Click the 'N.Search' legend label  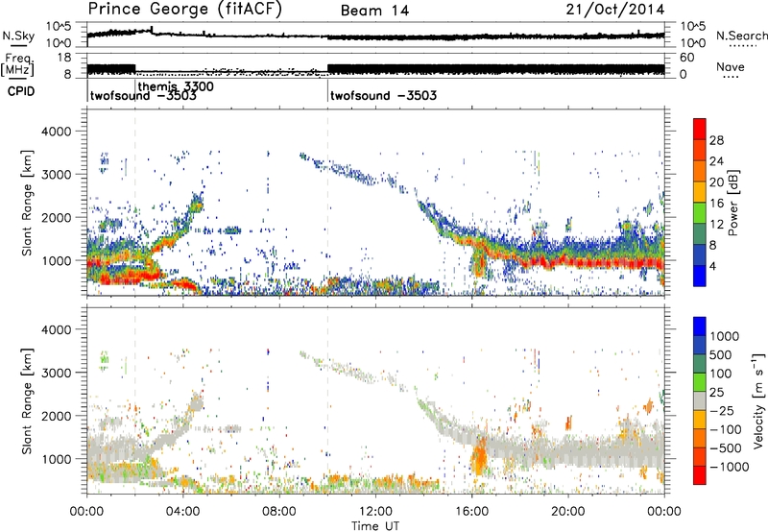click(741, 36)
